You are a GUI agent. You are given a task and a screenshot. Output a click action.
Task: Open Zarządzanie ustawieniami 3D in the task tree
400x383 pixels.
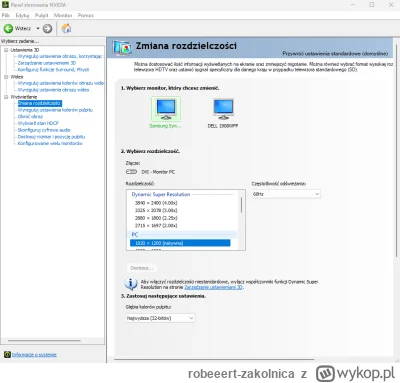47,63
